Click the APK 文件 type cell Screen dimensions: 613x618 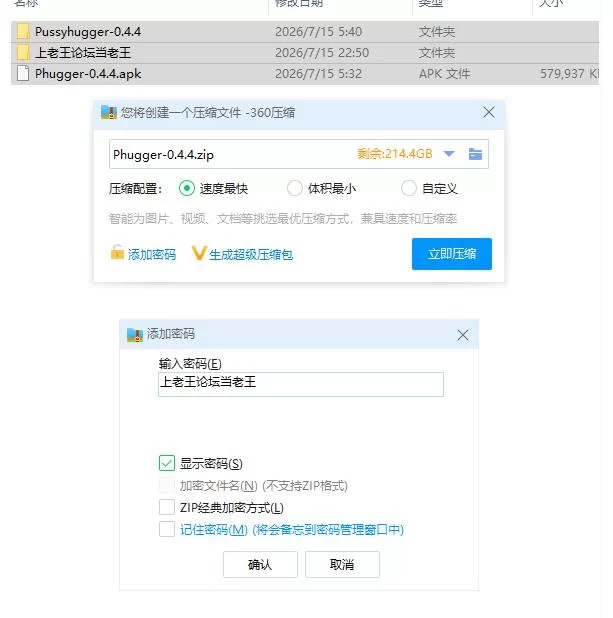coord(444,74)
